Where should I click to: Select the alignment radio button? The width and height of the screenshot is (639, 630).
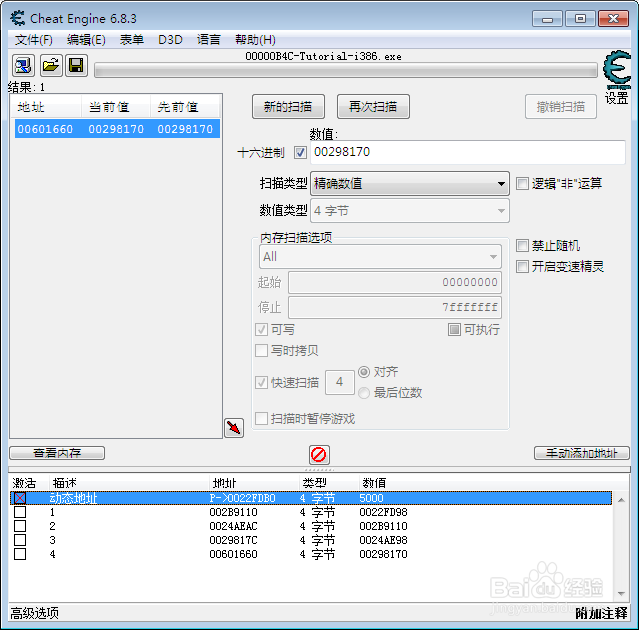tap(364, 372)
